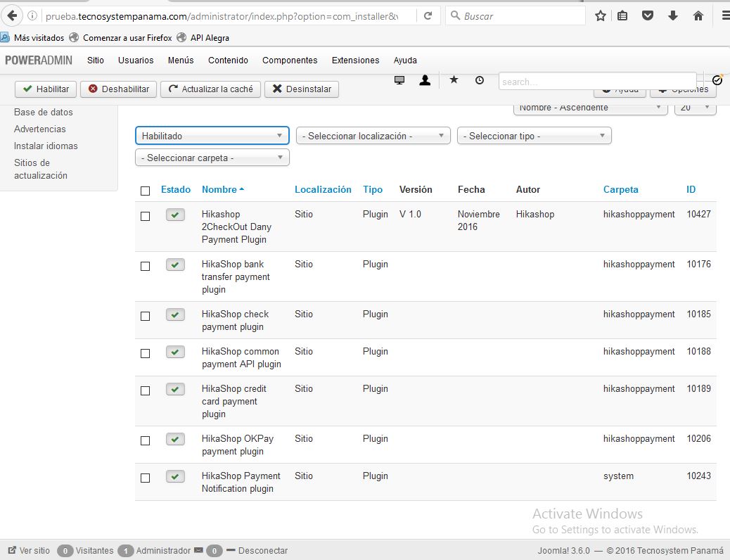Image resolution: width=730 pixels, height=560 pixels.
Task: Click the monitor icon in admin toolbar
Action: click(x=399, y=81)
